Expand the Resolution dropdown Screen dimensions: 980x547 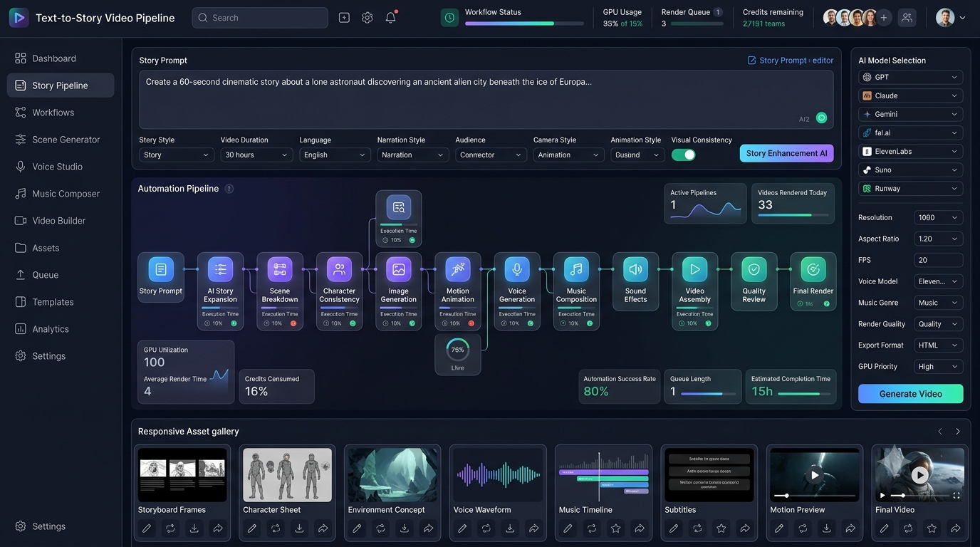(x=939, y=217)
